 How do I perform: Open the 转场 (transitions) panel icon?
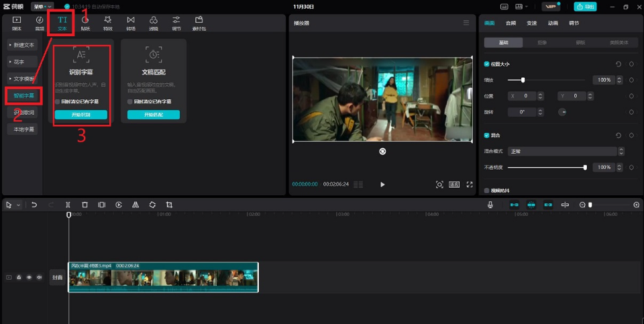pyautogui.click(x=131, y=23)
